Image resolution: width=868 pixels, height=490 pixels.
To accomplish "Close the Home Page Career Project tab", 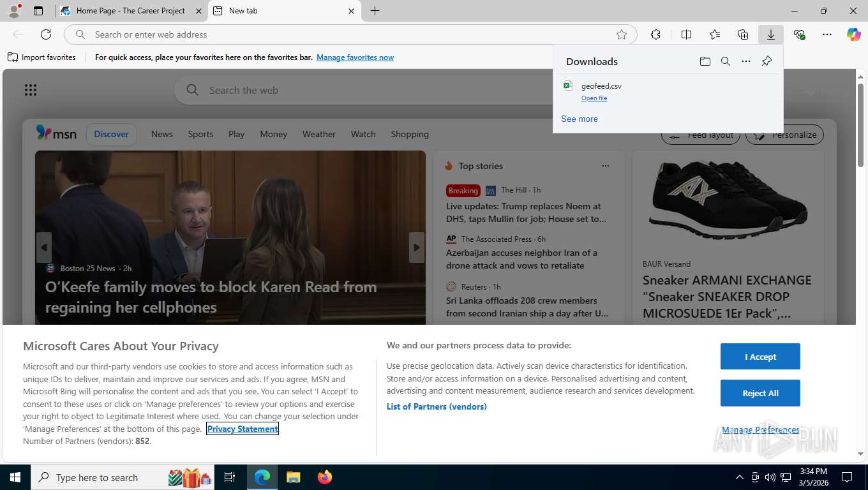I will tap(198, 11).
